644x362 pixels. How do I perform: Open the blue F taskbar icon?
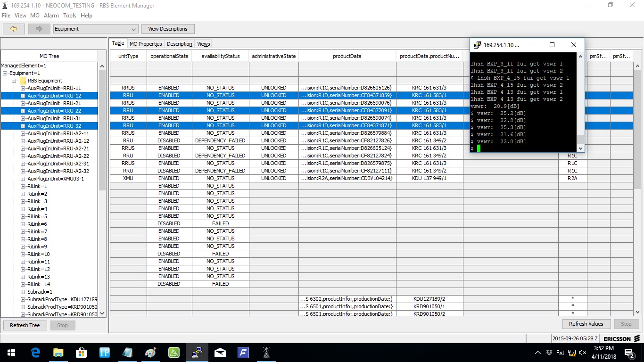pyautogui.click(x=243, y=352)
